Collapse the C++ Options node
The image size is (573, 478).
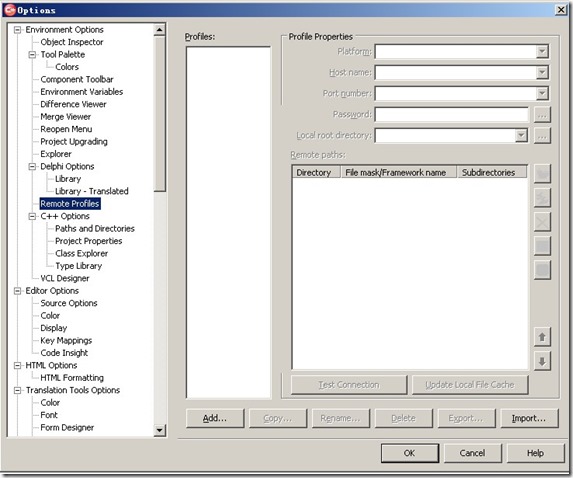(32, 216)
